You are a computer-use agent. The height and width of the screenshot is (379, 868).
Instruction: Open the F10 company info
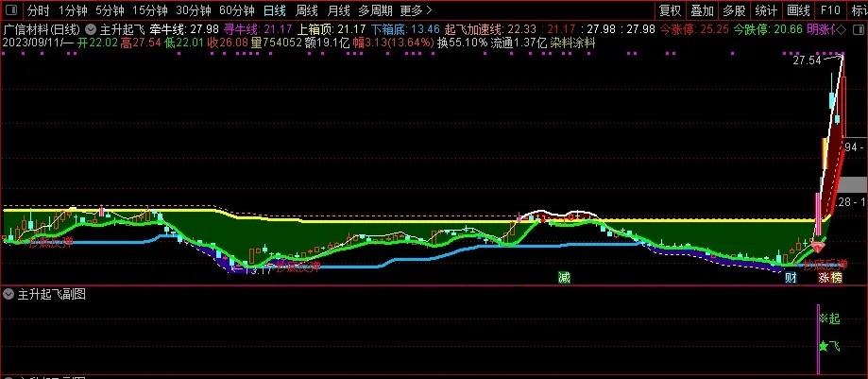point(830,10)
